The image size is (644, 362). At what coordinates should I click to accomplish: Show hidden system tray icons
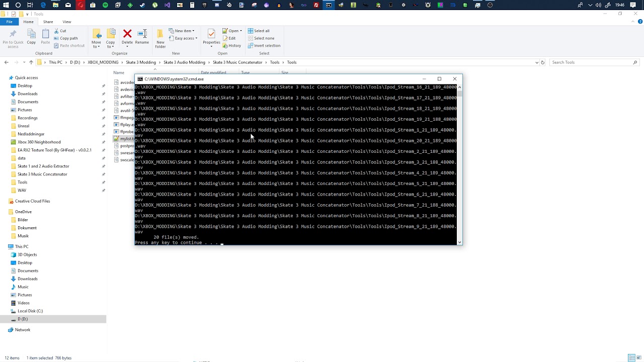point(590,5)
